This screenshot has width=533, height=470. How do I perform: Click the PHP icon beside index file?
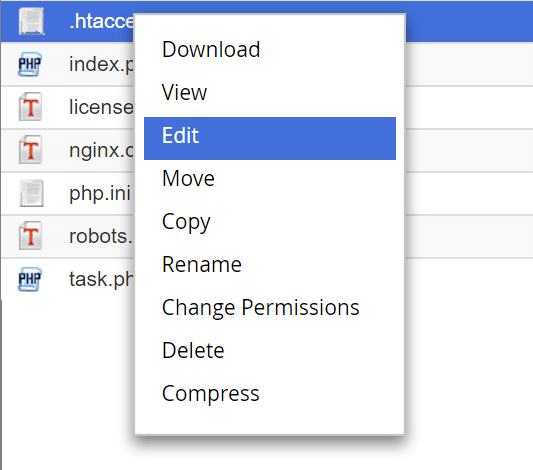point(30,64)
